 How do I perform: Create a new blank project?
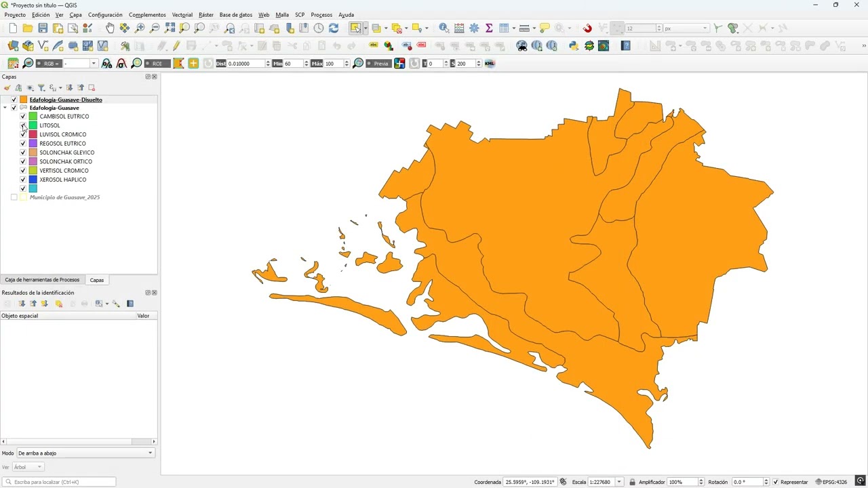click(x=13, y=28)
